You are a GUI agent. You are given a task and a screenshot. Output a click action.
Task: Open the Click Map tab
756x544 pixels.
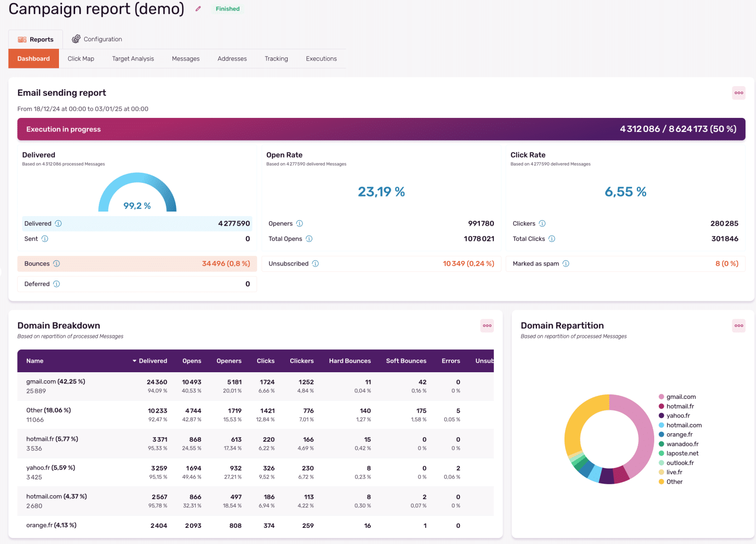pyautogui.click(x=81, y=59)
